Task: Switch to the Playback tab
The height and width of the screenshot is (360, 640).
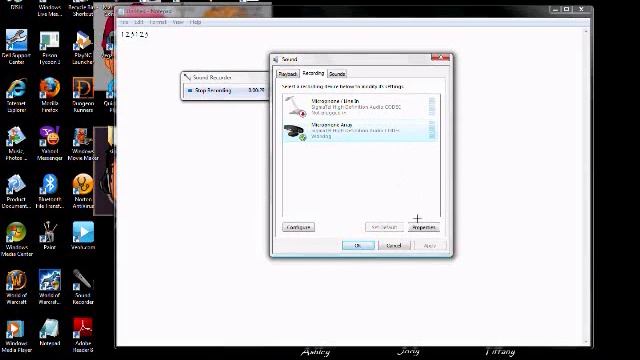Action: click(x=288, y=74)
